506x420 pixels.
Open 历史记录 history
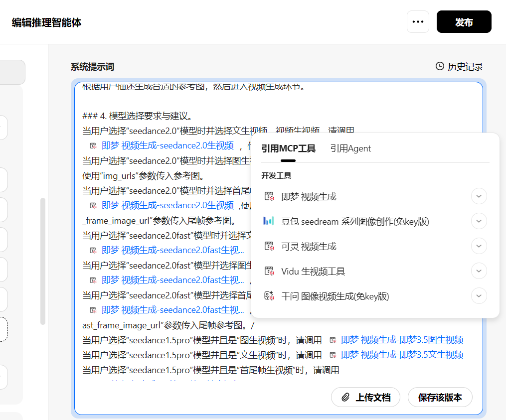click(x=459, y=66)
